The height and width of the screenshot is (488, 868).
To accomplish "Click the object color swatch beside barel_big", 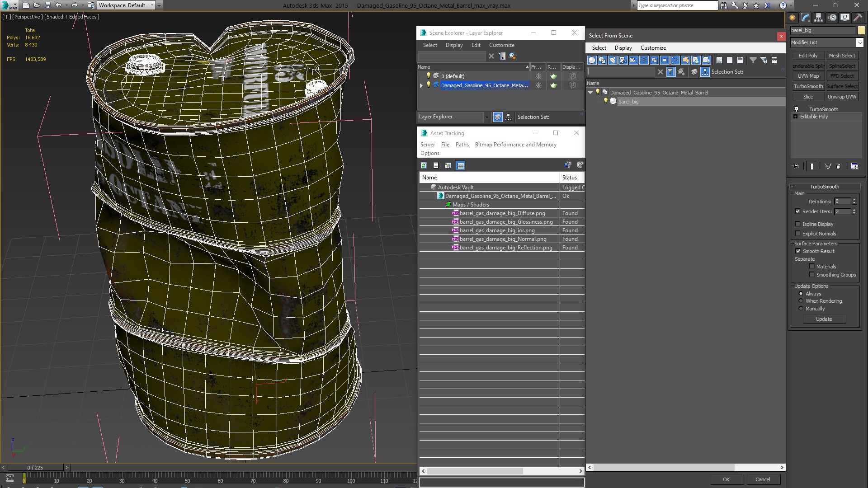I will (861, 30).
